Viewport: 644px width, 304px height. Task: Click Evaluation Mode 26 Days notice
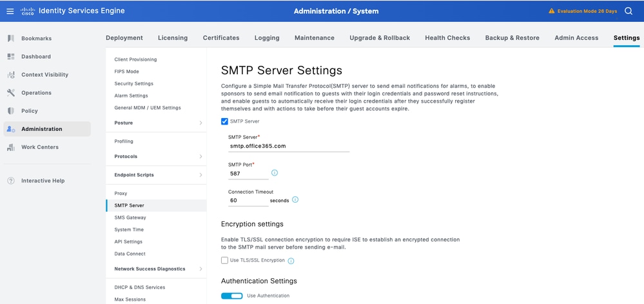click(587, 11)
